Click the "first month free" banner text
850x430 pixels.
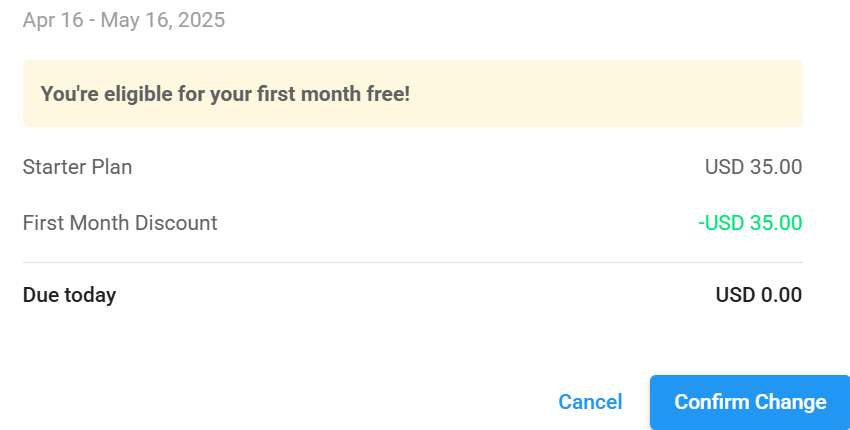tap(225, 94)
